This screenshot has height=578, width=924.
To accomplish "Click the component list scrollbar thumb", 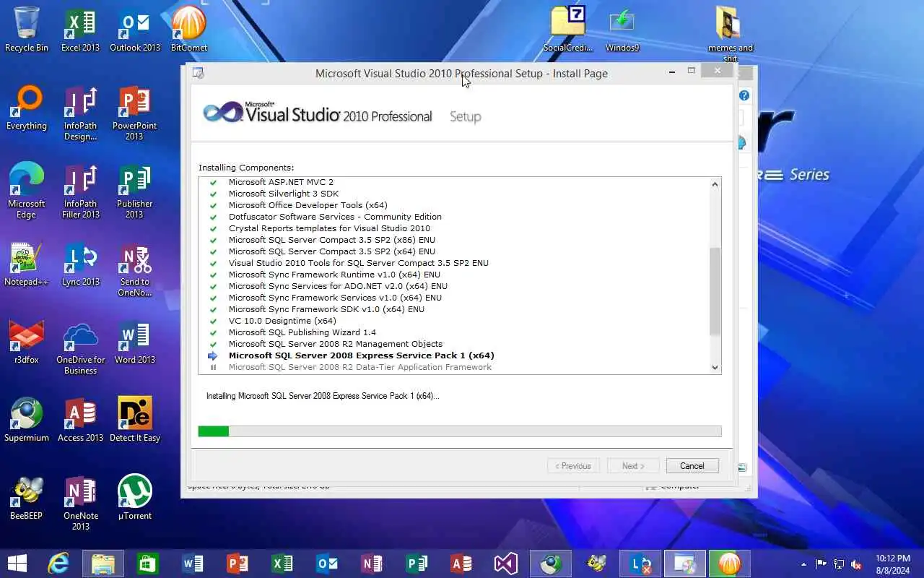I will click(x=715, y=291).
